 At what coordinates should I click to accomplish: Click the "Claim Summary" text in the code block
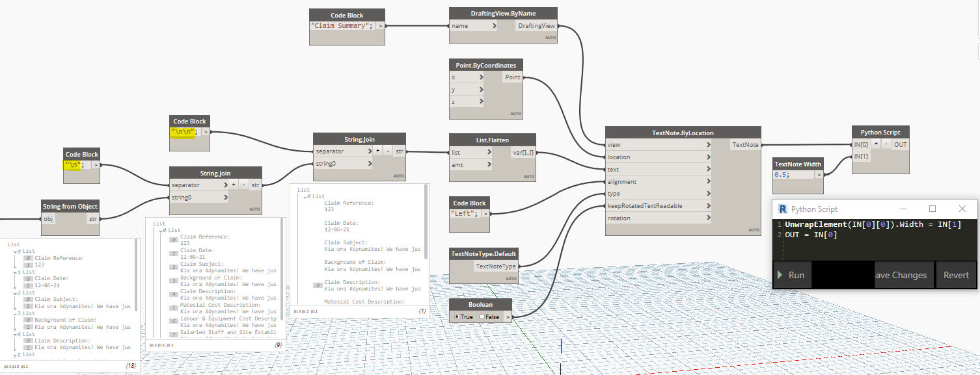pos(340,26)
